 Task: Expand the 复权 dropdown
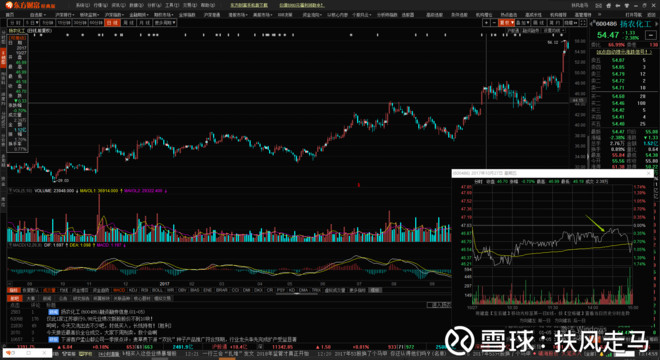tap(506, 22)
